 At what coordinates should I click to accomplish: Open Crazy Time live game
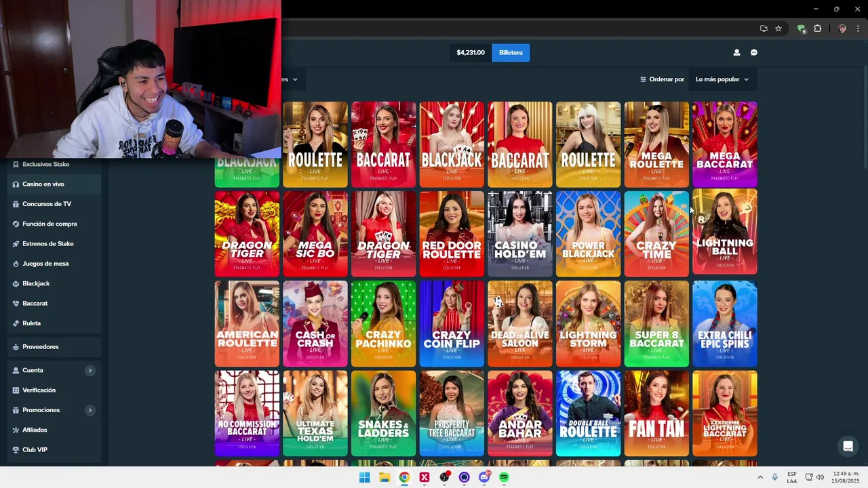[x=656, y=234]
